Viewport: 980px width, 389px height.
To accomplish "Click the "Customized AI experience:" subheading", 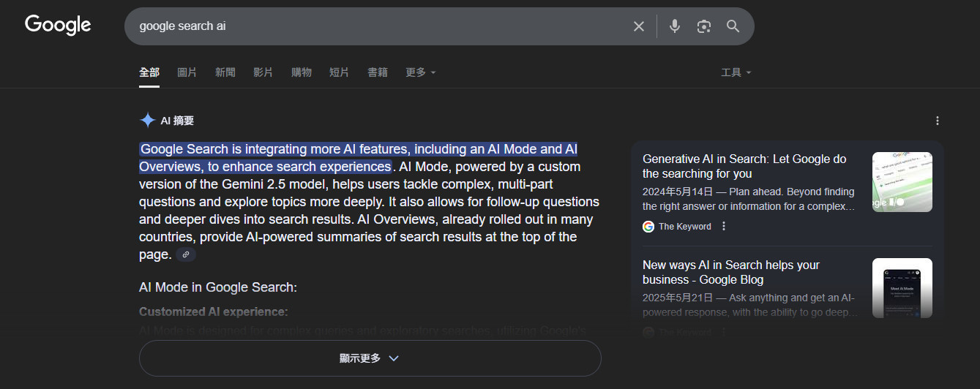I will 214,311.
